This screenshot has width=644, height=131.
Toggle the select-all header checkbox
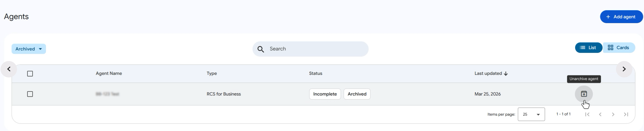point(30,74)
